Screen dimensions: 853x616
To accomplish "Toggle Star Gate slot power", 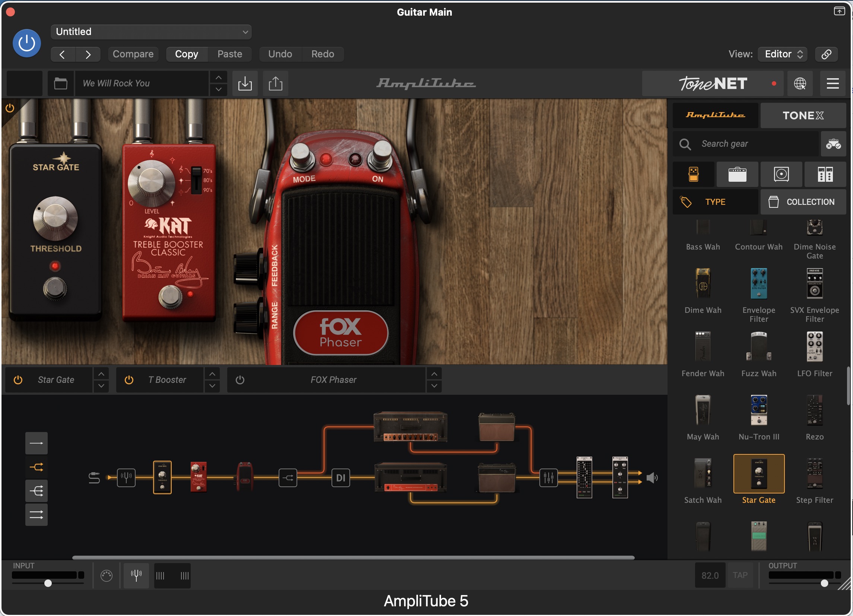I will tap(18, 380).
